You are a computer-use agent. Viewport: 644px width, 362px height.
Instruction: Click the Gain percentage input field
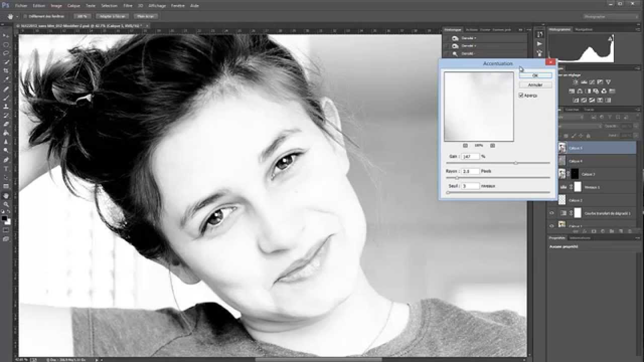[x=470, y=156]
